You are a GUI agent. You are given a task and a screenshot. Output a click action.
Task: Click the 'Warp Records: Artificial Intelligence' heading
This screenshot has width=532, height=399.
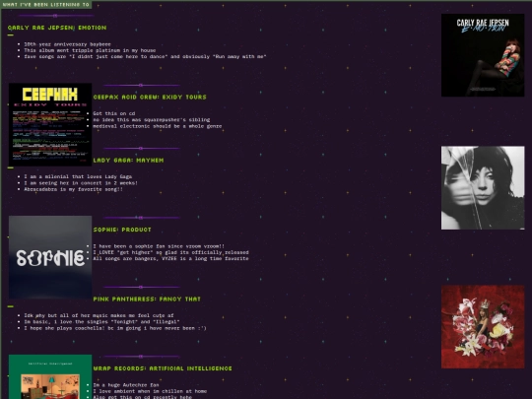tap(163, 368)
